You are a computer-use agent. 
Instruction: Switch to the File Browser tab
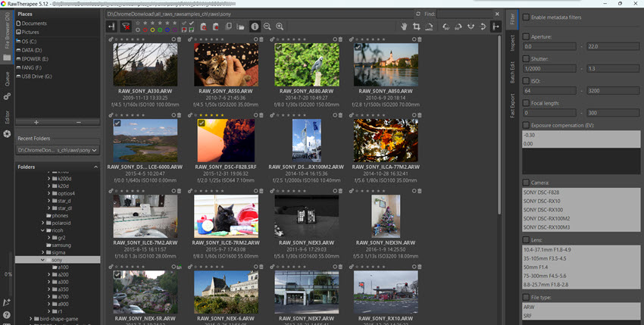pos(7,36)
